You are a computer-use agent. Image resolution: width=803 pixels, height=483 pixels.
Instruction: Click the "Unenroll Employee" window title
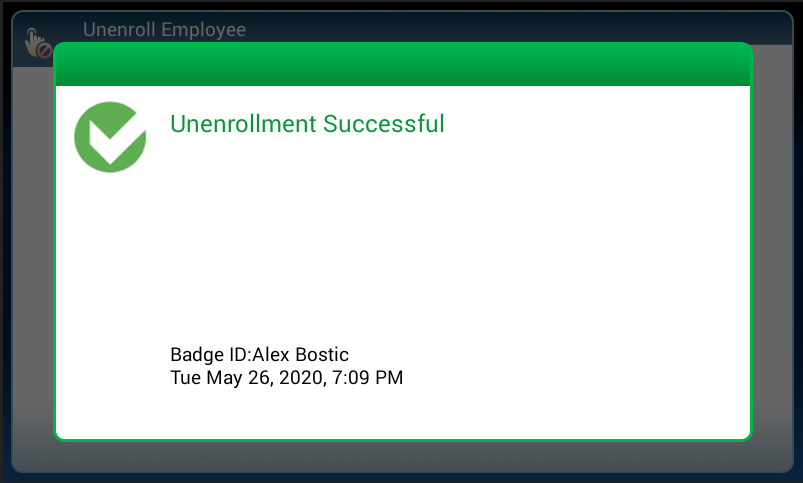click(x=164, y=30)
